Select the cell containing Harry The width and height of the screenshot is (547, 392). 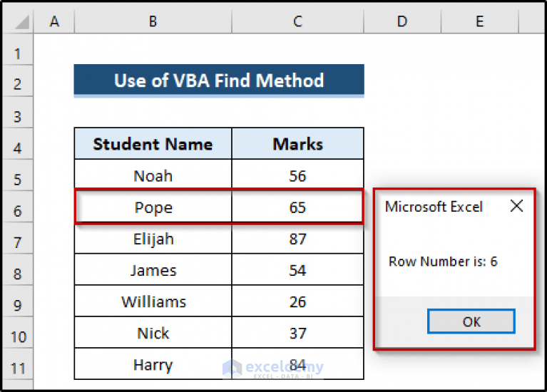pyautogui.click(x=153, y=363)
